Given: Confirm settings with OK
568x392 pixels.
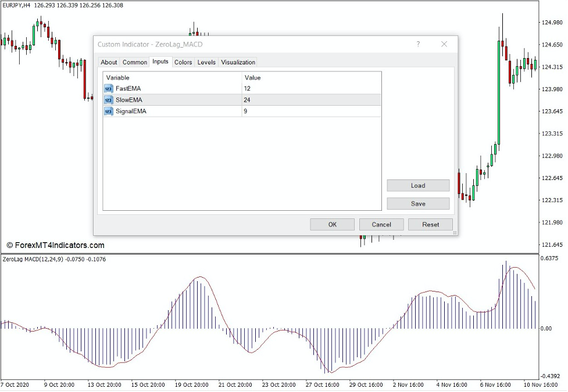Looking at the screenshot, I should point(332,224).
